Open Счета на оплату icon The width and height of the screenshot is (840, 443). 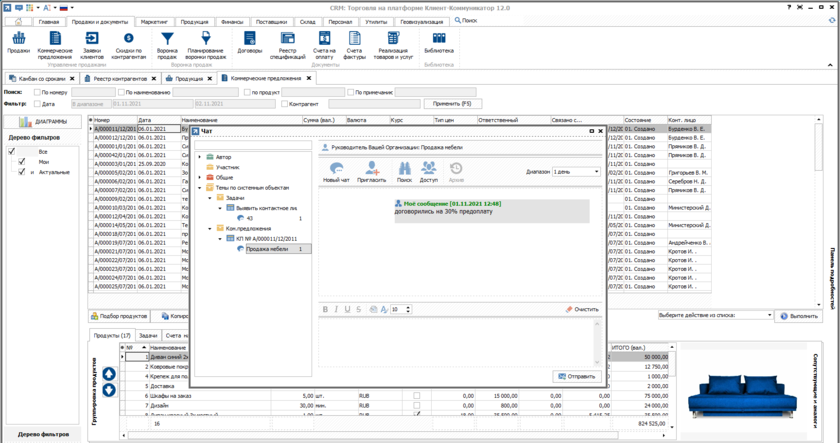pyautogui.click(x=324, y=45)
